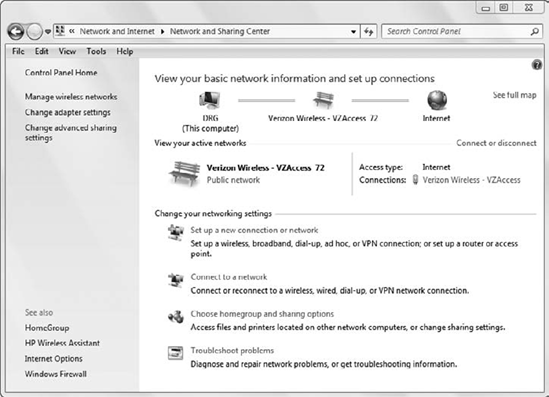Go to Control Panel Home

(61, 72)
